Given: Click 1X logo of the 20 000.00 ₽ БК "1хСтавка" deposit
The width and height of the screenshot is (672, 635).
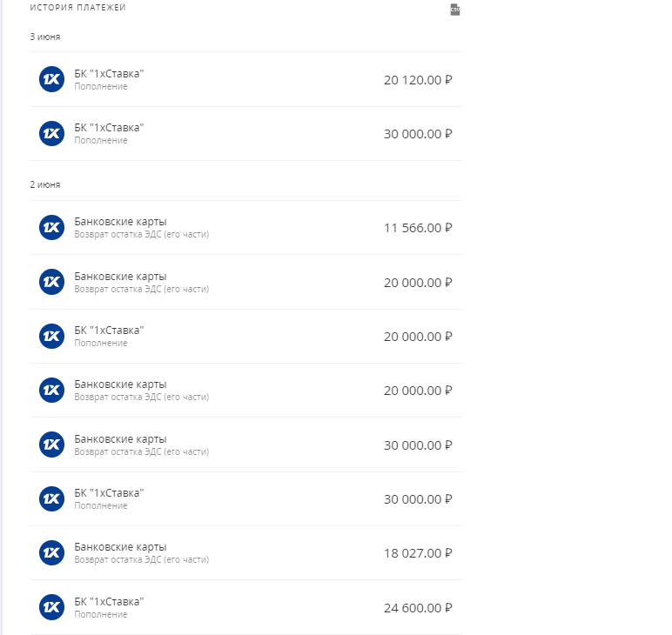Looking at the screenshot, I should pyautogui.click(x=51, y=336).
